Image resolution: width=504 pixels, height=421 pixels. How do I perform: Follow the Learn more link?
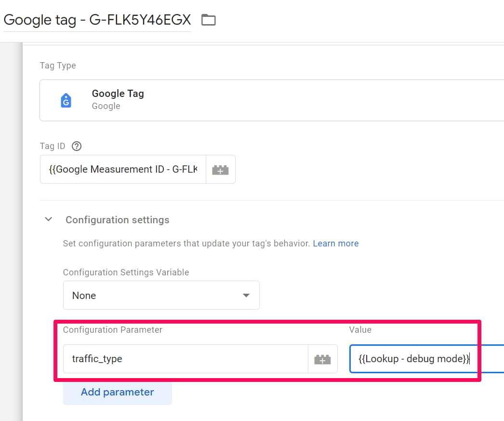pos(335,244)
